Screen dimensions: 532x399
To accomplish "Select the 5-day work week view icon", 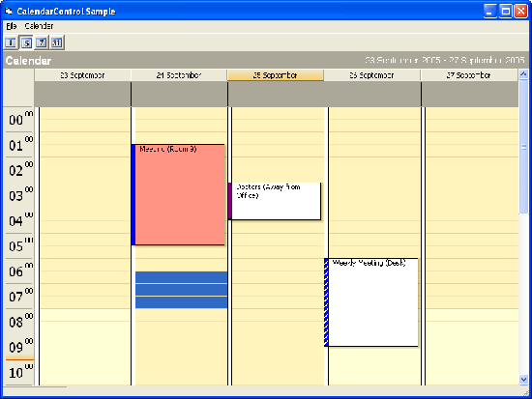I will click(26, 43).
